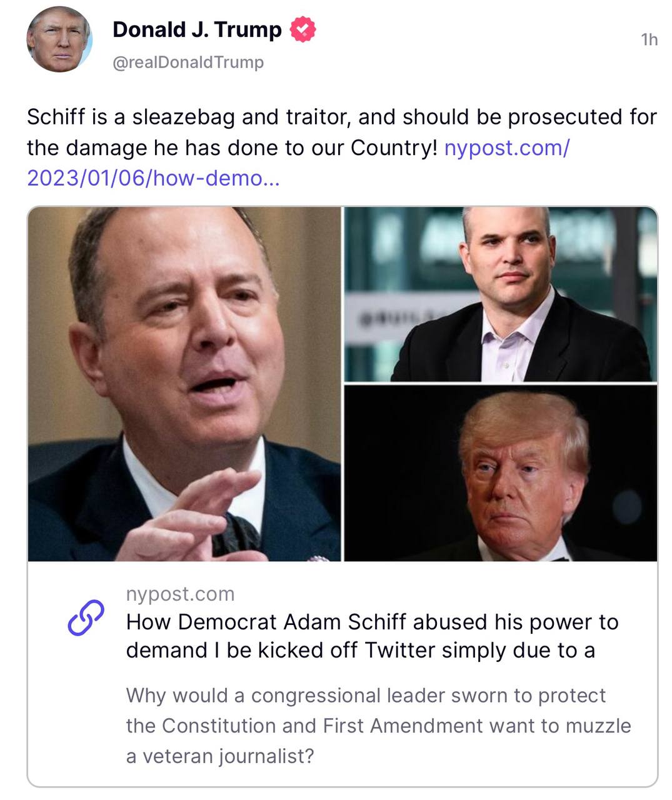This screenshot has height=800, width=672.
Task: Open the purple "nypost.com/" link in post text
Action: coord(506,148)
